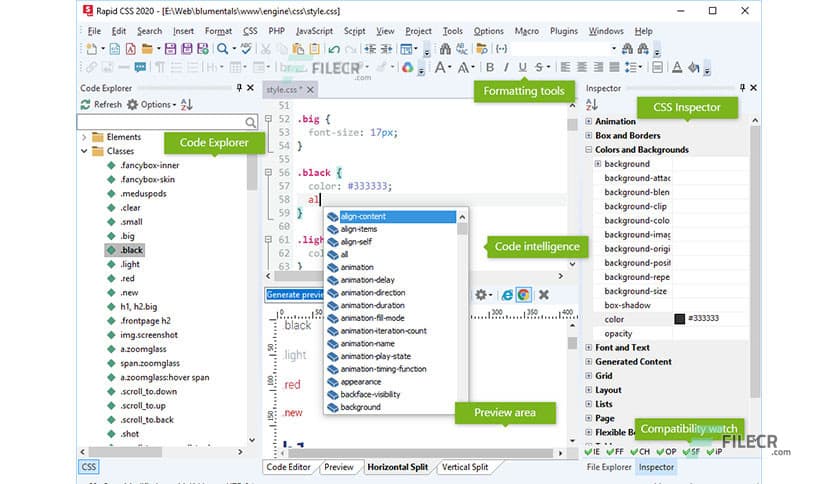
Task: Open the color picker wheel icon
Action: point(408,67)
